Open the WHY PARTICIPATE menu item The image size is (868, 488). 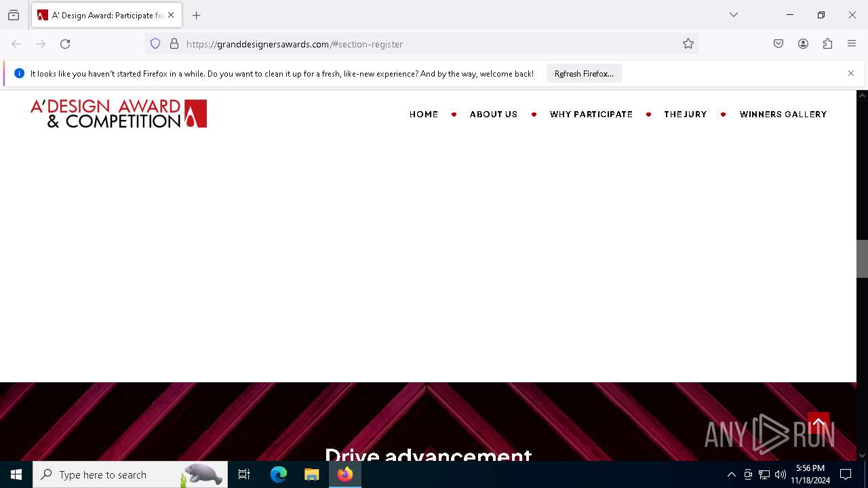591,115
